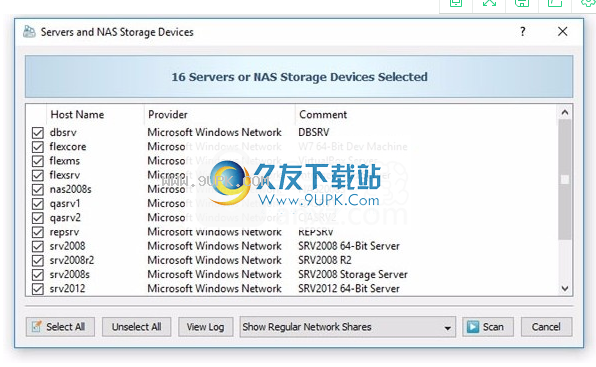Toggle the nas2008s checkbox

38,189
